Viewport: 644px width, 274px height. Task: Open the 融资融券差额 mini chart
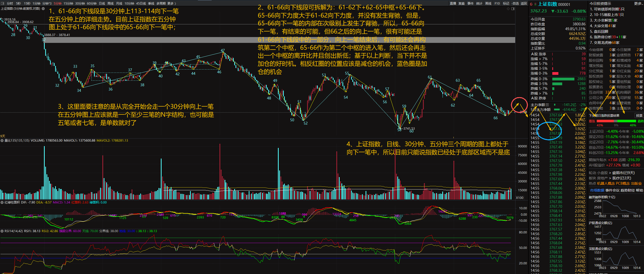(x=616, y=207)
